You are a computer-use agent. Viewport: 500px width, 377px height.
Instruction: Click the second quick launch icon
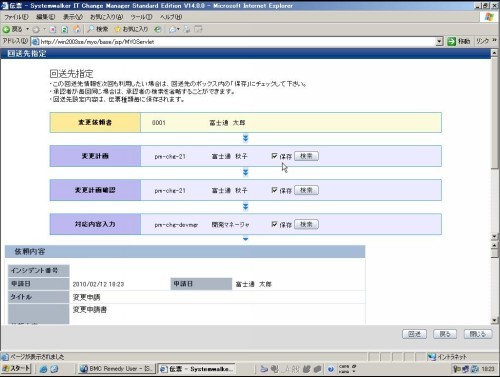(x=54, y=369)
